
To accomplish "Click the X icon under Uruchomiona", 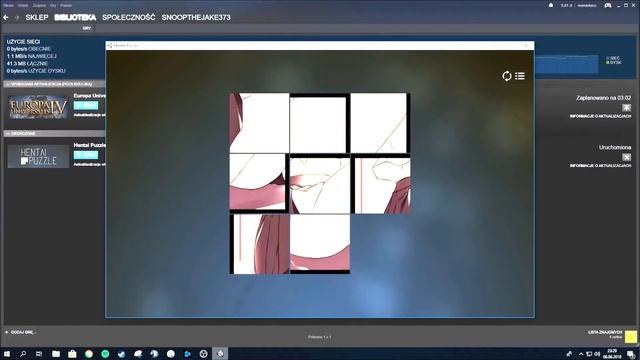I will pos(627,157).
